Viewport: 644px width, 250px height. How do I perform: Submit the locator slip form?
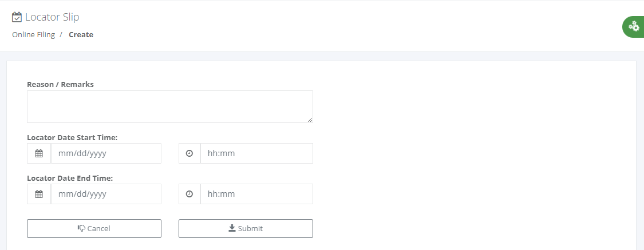point(246,228)
